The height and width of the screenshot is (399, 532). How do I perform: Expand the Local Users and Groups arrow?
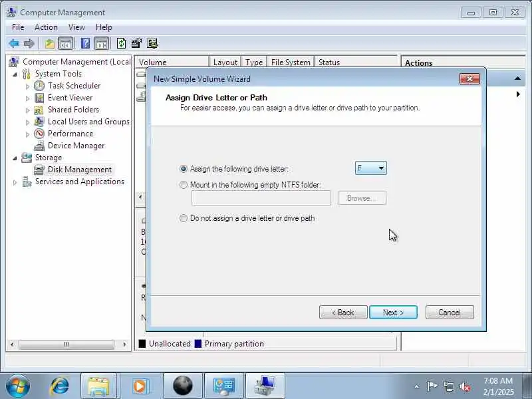point(27,122)
